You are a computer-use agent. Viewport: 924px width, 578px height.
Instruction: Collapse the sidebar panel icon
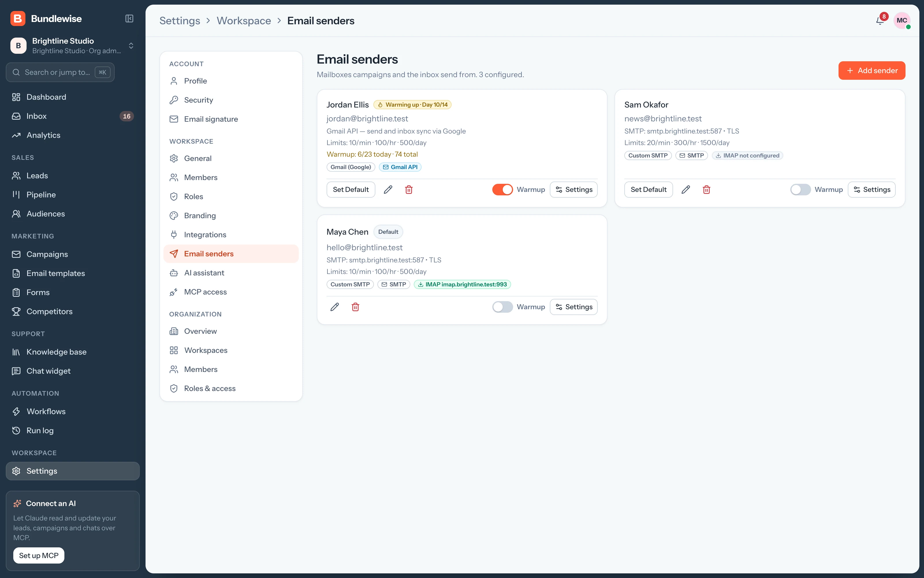coord(129,19)
